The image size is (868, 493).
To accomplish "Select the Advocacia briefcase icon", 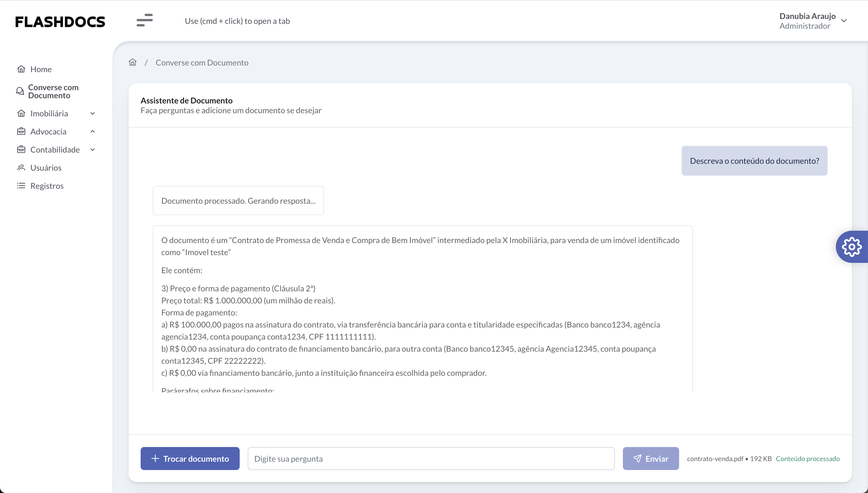I will point(21,131).
